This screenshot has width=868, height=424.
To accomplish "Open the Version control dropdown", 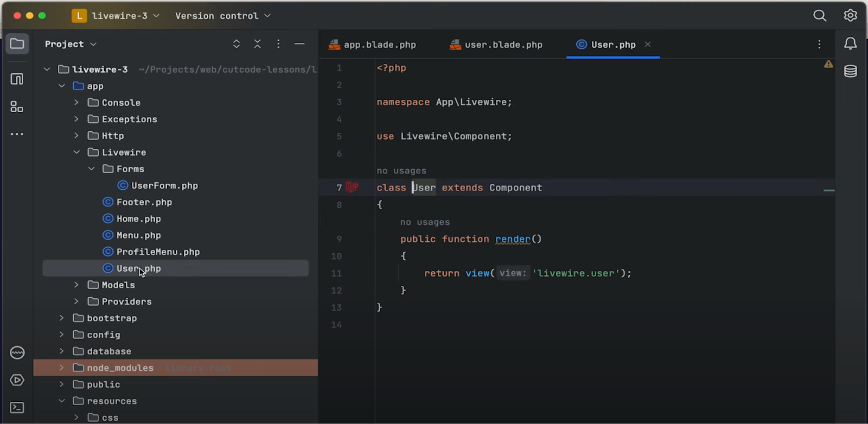I will tap(223, 16).
